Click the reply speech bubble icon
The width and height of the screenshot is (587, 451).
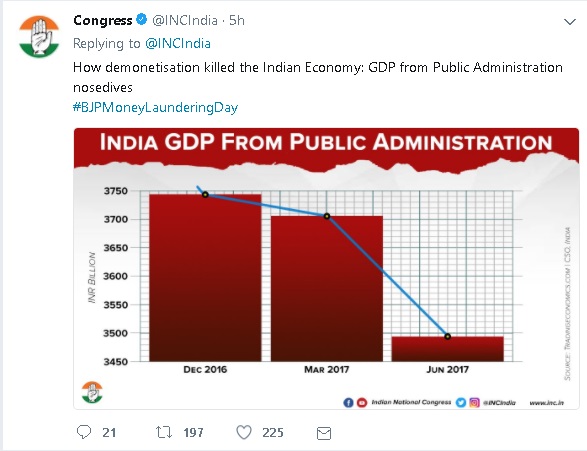coord(84,432)
